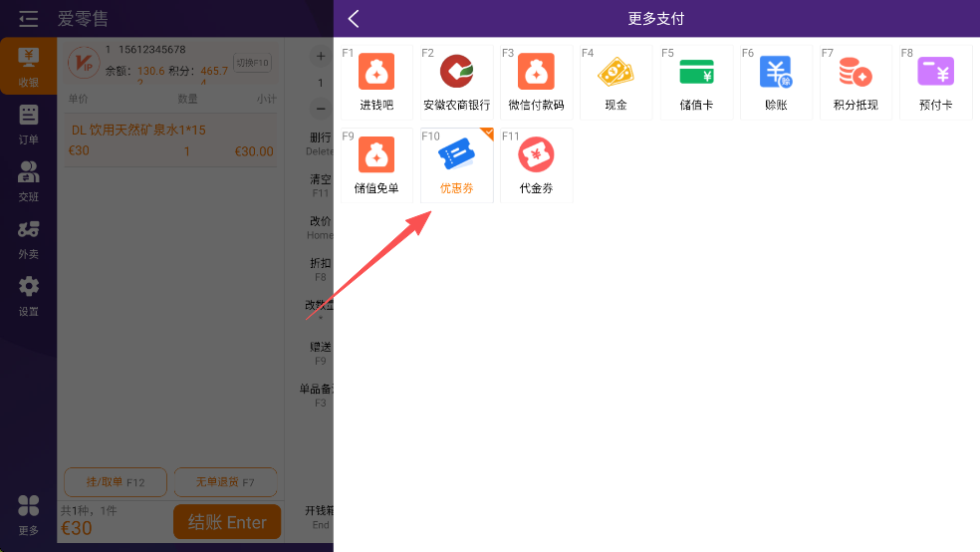Open the 外卖 takeout section
The image size is (980, 552).
tap(29, 238)
